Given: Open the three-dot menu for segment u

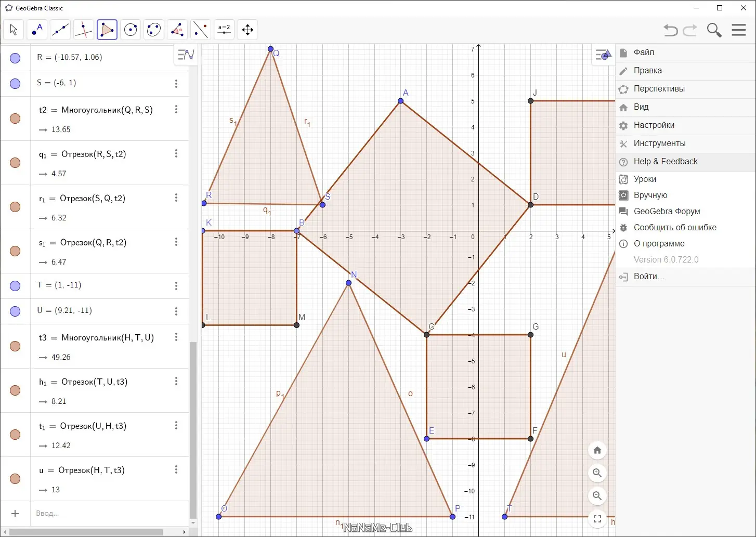Looking at the screenshot, I should (x=176, y=469).
